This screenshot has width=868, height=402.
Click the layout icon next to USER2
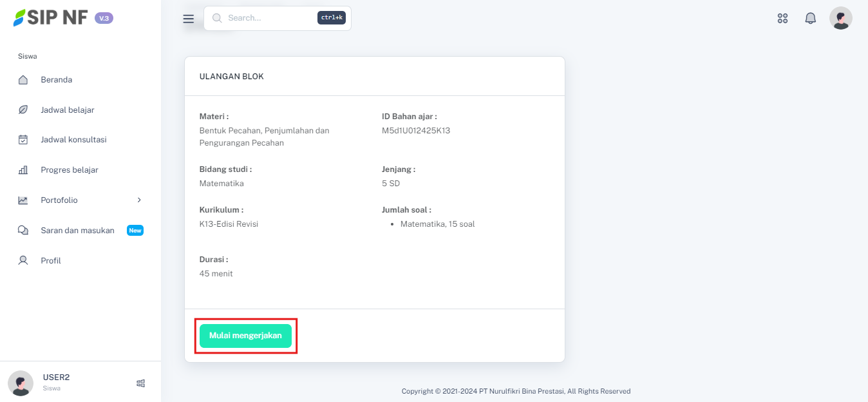tap(141, 383)
